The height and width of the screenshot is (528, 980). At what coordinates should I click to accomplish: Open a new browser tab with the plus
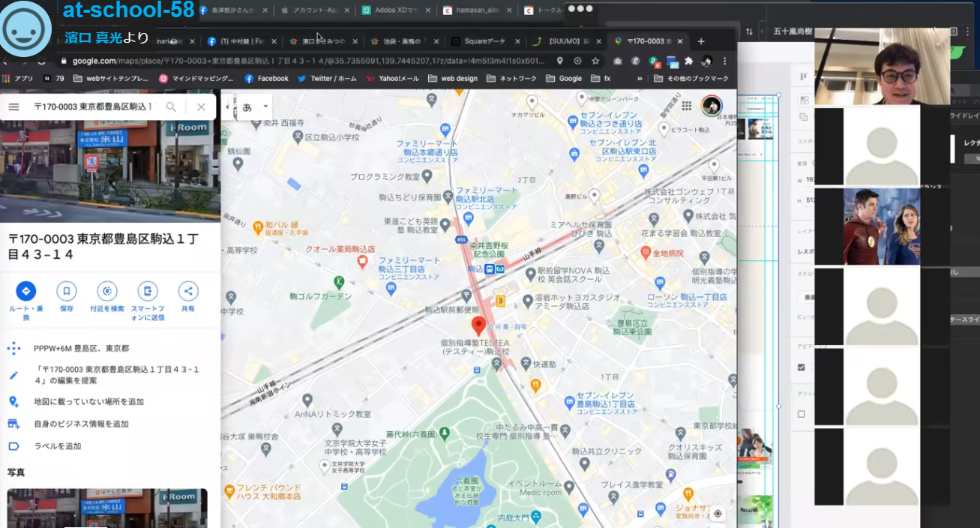click(x=701, y=41)
